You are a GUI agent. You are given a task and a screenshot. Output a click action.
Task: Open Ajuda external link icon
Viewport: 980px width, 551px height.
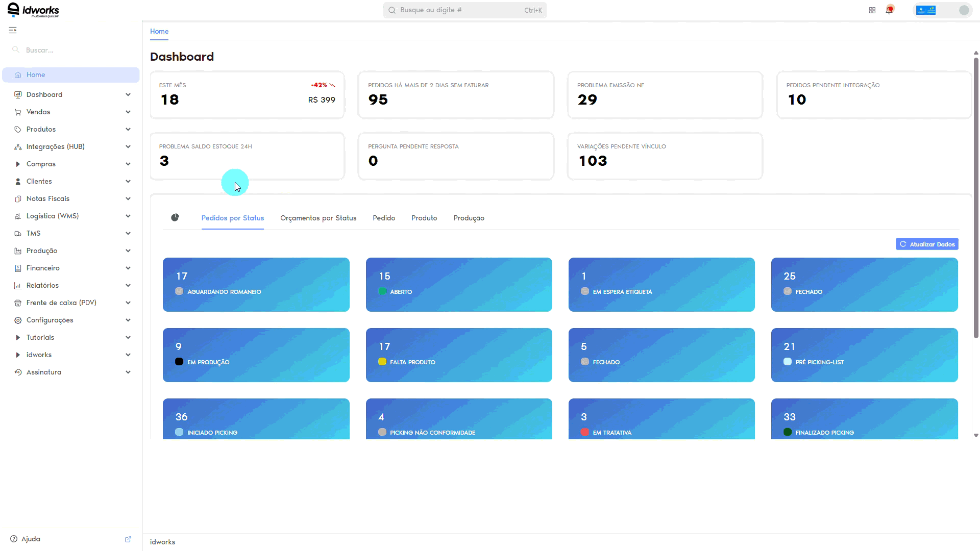(128, 539)
